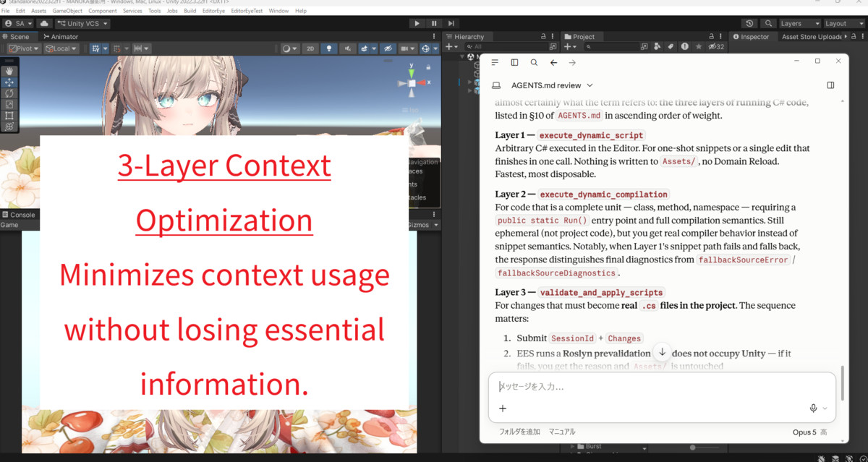The image size is (868, 462).
Task: Select the Rotate tool
Action: click(9, 93)
